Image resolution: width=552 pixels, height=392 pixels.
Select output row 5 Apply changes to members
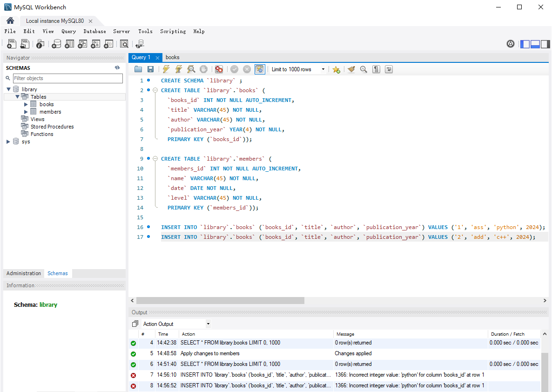pyautogui.click(x=335, y=353)
